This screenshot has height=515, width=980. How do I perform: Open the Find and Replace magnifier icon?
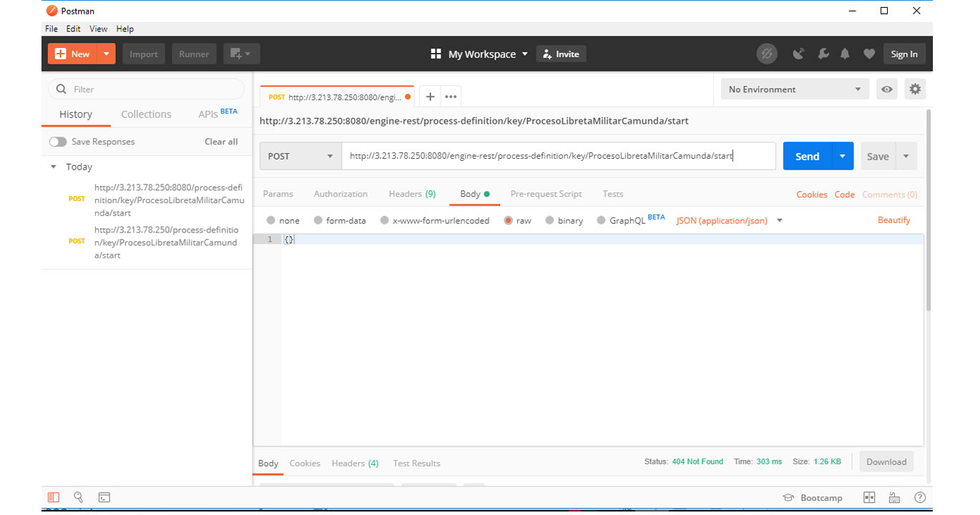coord(79,497)
